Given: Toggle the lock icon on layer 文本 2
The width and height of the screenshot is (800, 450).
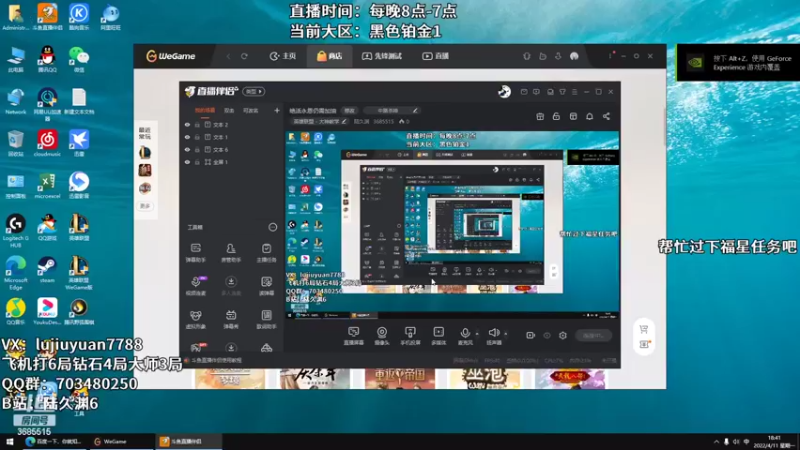Looking at the screenshot, I should (197, 124).
